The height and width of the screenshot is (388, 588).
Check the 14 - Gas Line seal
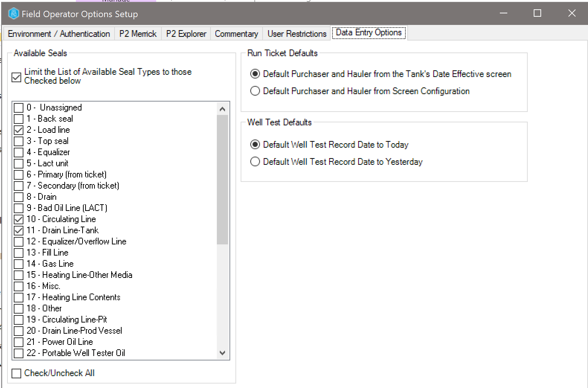click(19, 264)
